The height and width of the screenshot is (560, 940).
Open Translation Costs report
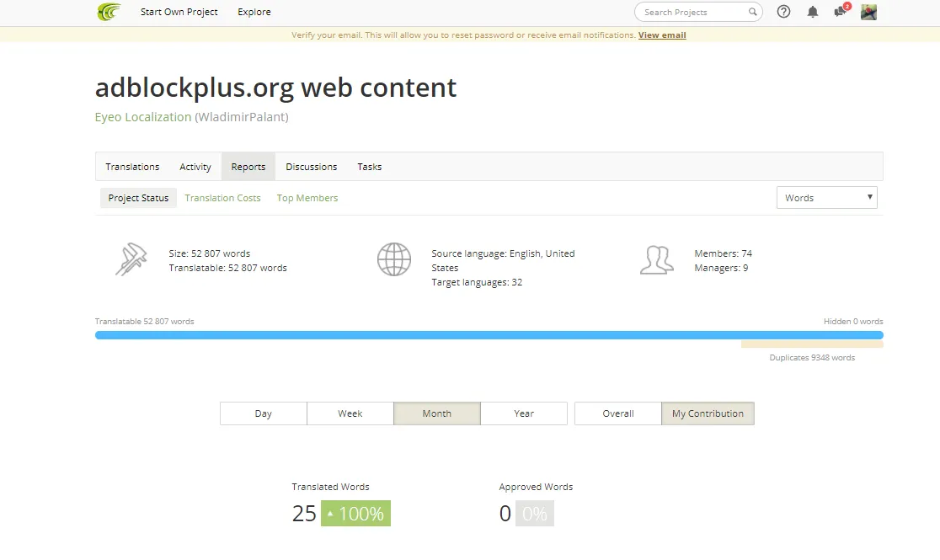222,198
